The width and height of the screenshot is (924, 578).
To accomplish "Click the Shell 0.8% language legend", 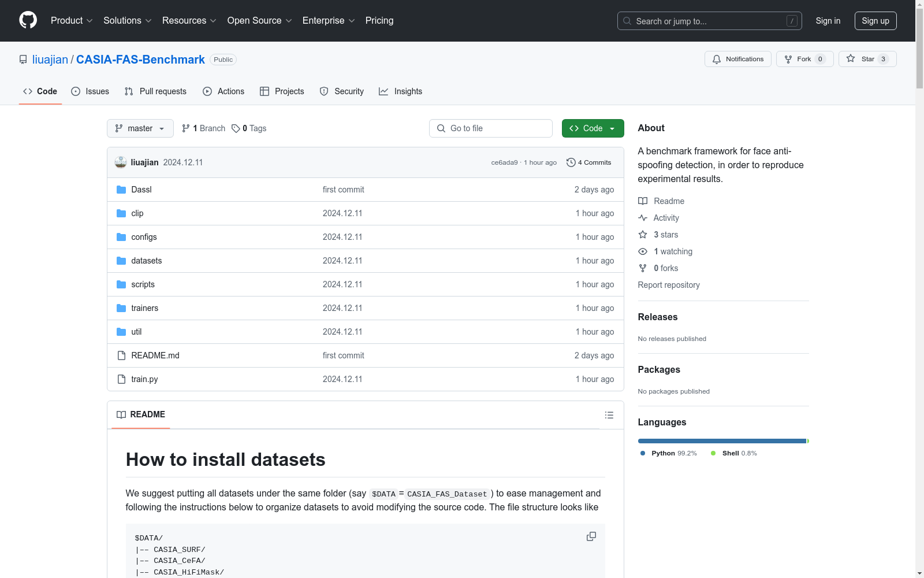I will 734,453.
